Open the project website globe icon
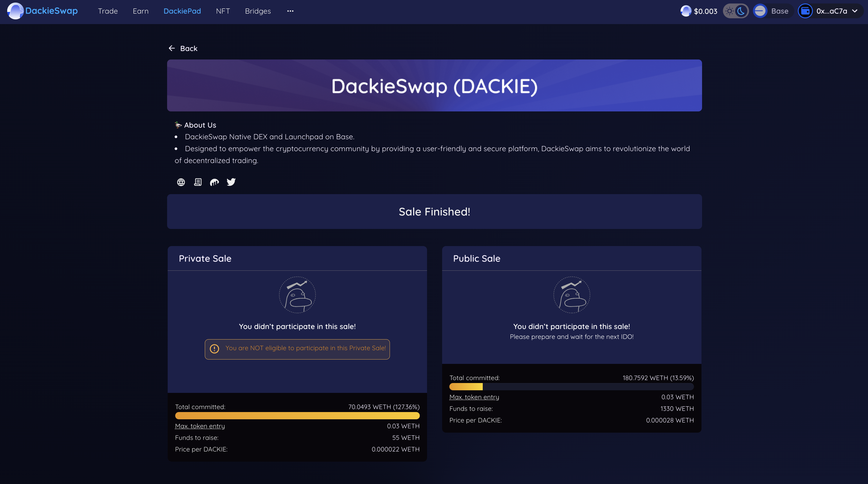This screenshot has height=484, width=868. pyautogui.click(x=181, y=182)
